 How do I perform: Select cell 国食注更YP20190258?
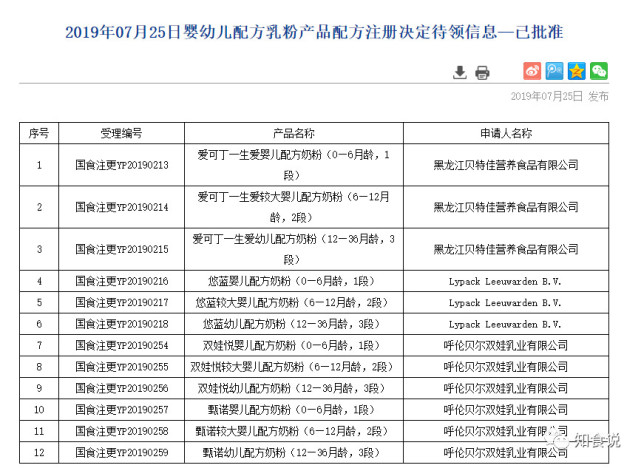121,431
